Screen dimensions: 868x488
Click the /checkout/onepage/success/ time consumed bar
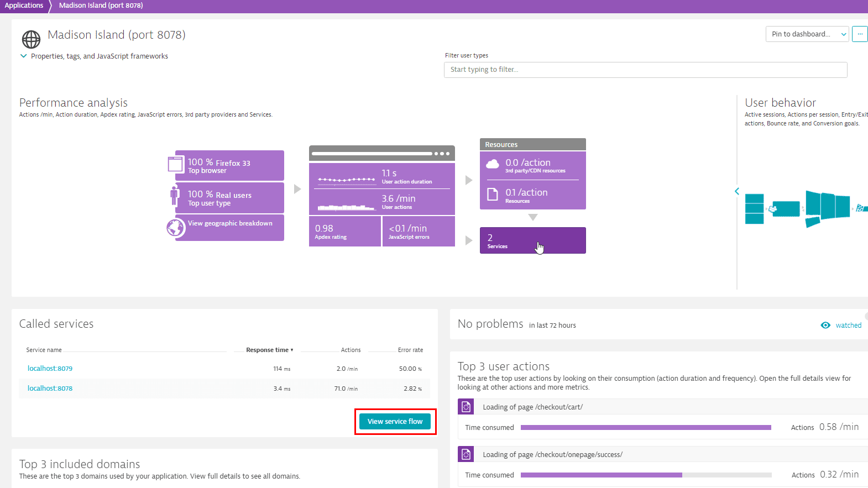[x=646, y=475]
